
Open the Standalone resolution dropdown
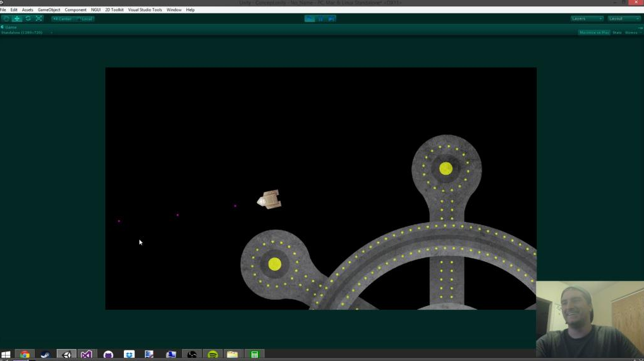(x=27, y=32)
